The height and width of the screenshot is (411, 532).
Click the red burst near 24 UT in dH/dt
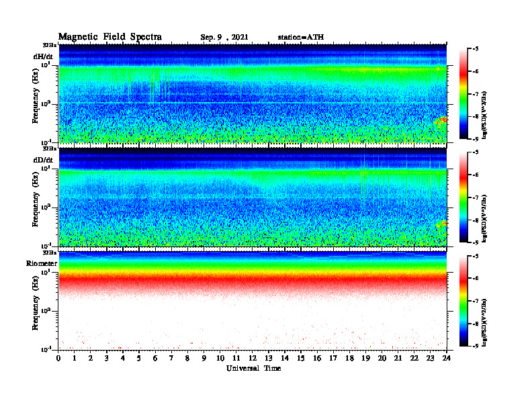pyautogui.click(x=441, y=120)
